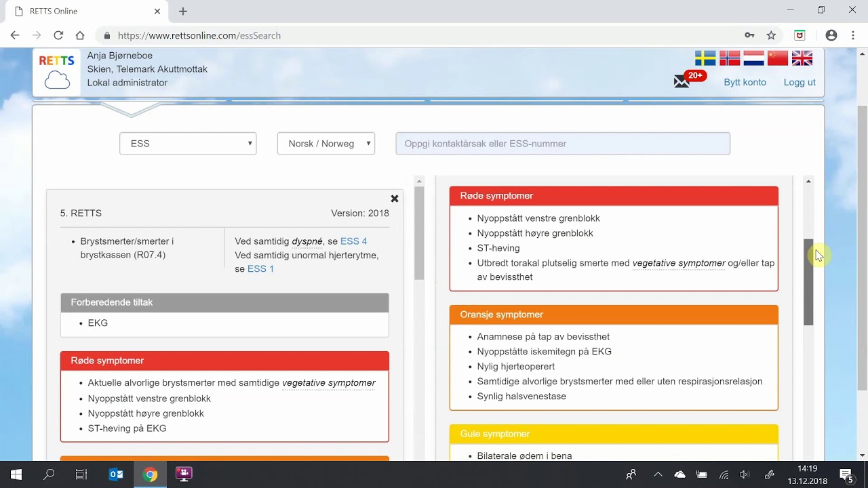Click the ESS search input field
Viewport: 868px width, 488px height.
[563, 144]
